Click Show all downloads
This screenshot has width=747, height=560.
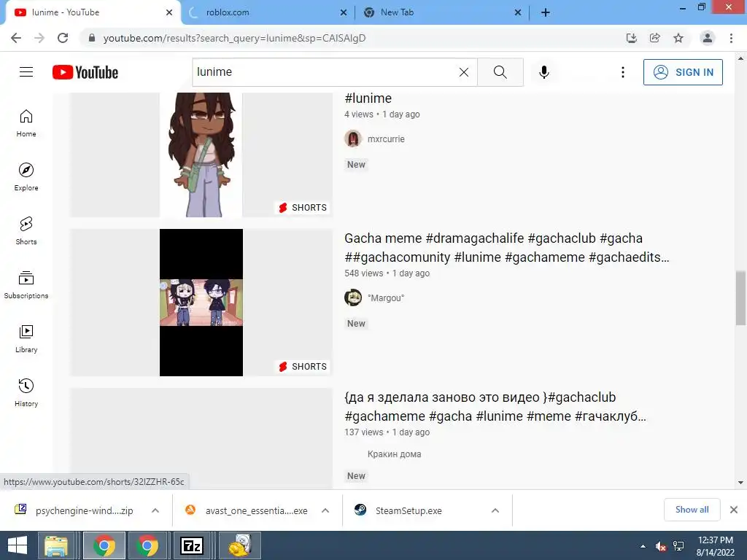click(x=692, y=510)
